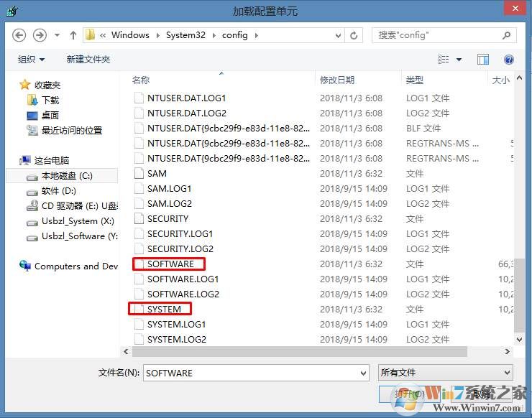532x418 pixels.
Task: Select 这台电脑 in navigation pane
Action: point(45,160)
